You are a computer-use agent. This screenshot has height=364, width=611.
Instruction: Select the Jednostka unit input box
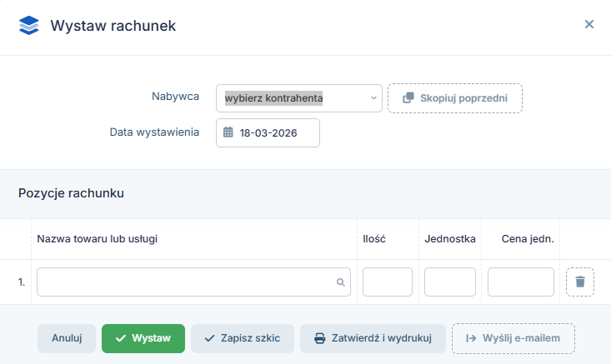(450, 282)
